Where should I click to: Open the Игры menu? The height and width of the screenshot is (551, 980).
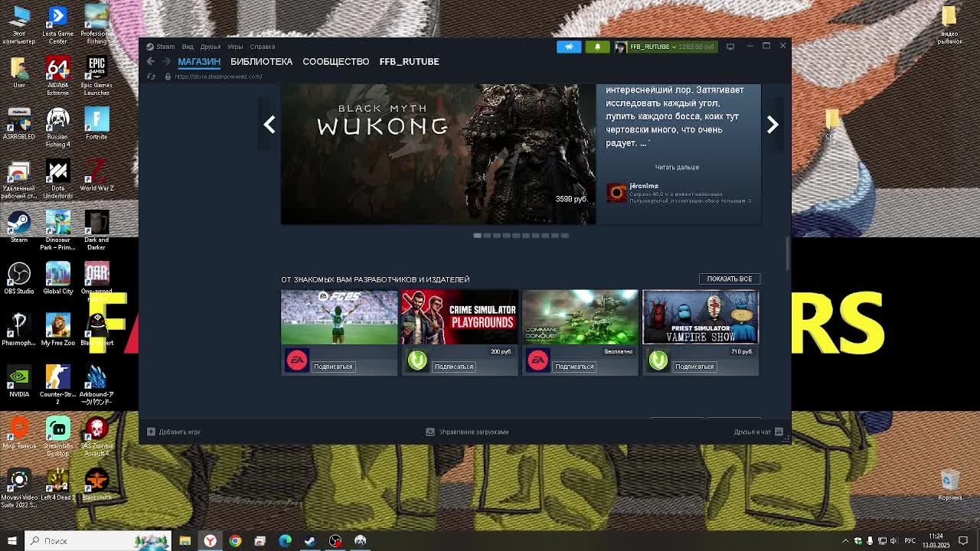point(235,47)
